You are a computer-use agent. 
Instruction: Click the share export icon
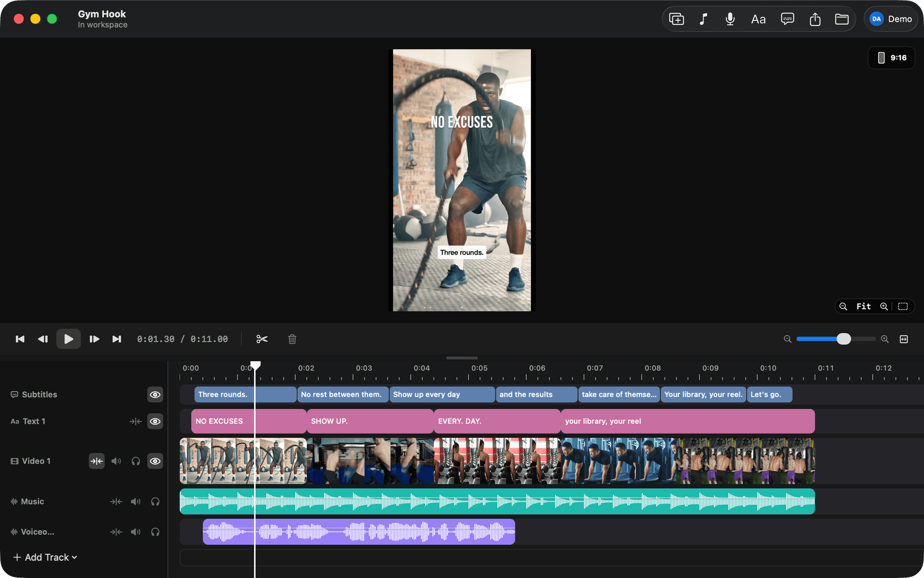[815, 19]
